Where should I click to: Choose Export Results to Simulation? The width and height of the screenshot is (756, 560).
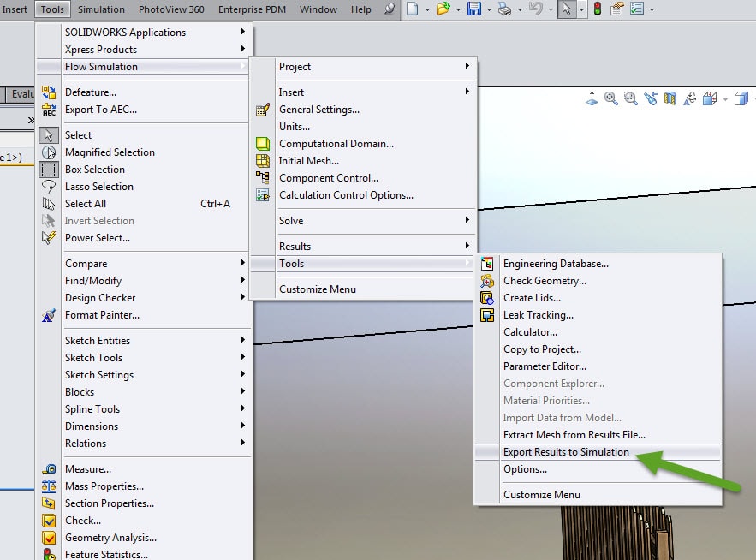tap(566, 452)
